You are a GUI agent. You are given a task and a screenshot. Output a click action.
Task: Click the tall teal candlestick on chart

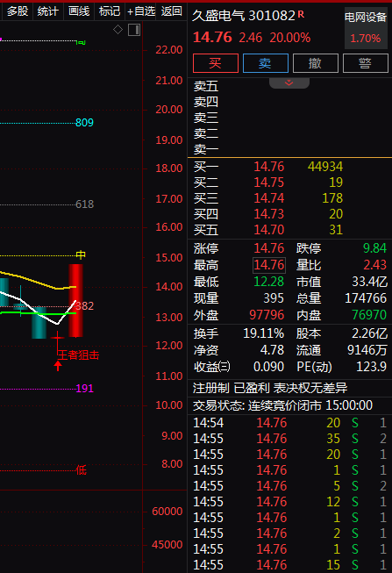[39, 323]
